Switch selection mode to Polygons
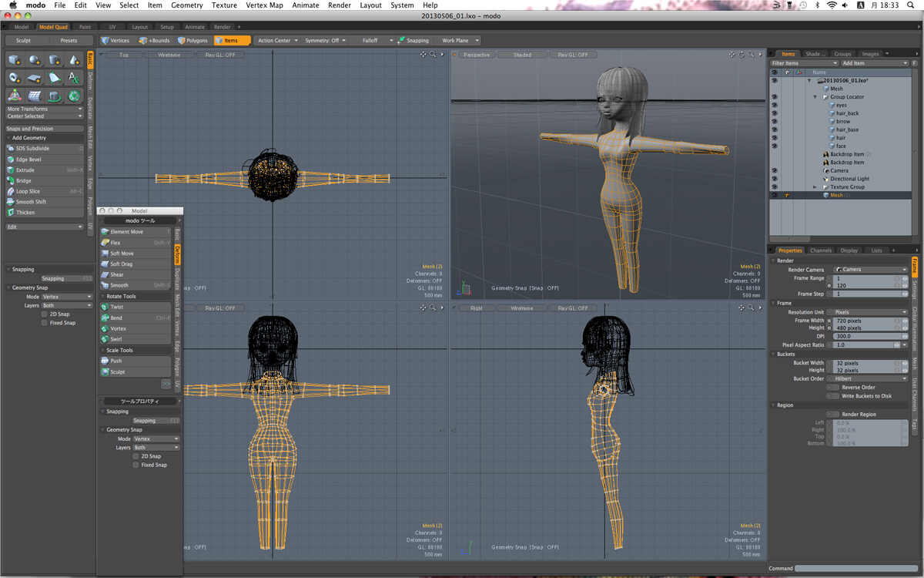This screenshot has width=924, height=578. click(192, 41)
